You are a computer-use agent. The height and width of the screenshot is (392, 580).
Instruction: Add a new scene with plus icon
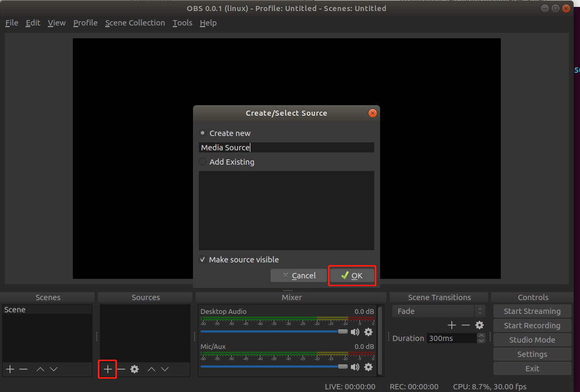point(10,369)
